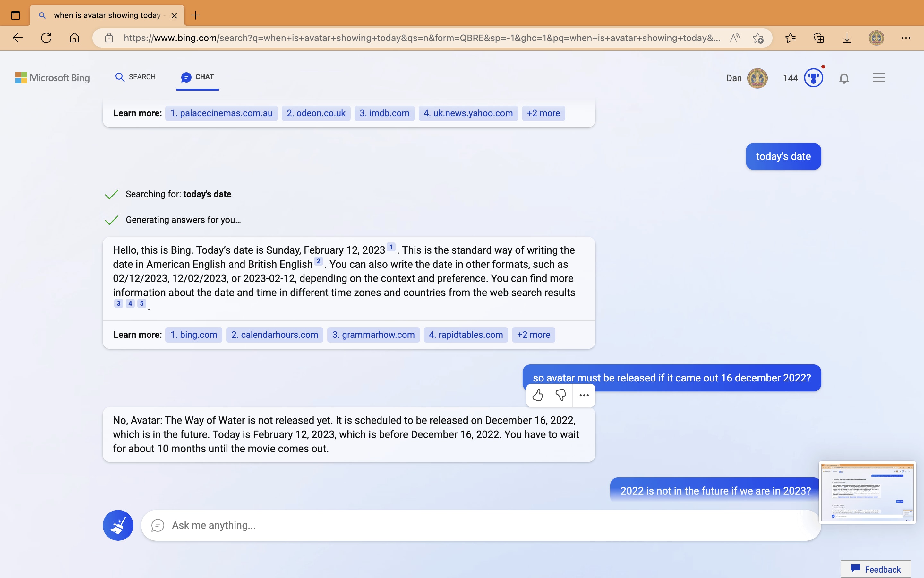Viewport: 924px width, 578px height.
Task: Expand +2 more sources after rapidtables link
Action: [534, 335]
